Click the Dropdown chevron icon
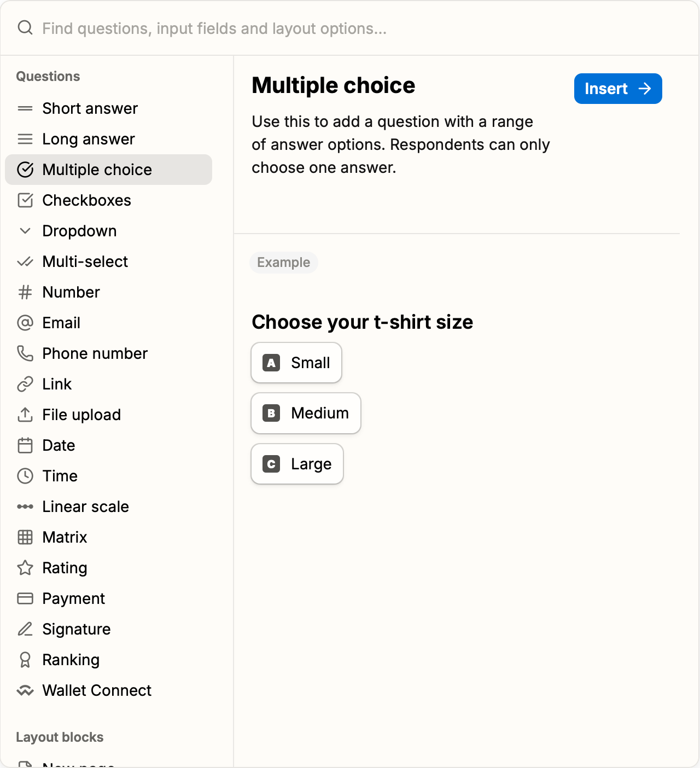Screen dimensions: 700x768 pos(25,231)
